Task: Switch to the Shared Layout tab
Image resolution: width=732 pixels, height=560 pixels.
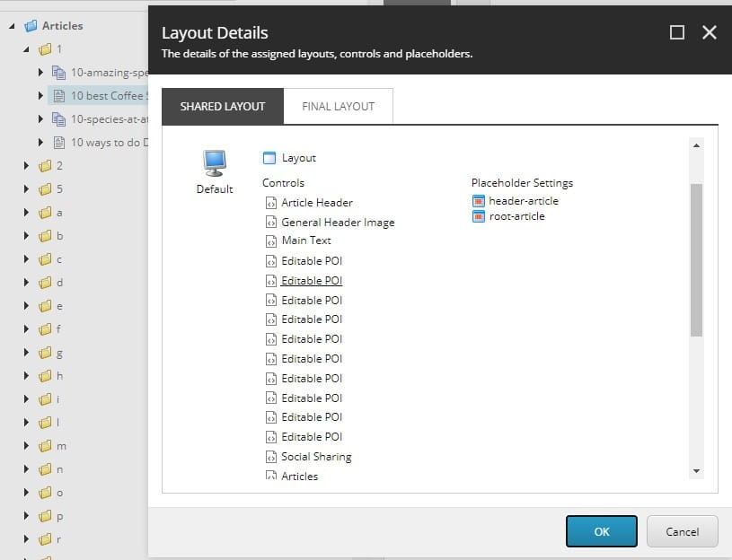Action: (223, 106)
